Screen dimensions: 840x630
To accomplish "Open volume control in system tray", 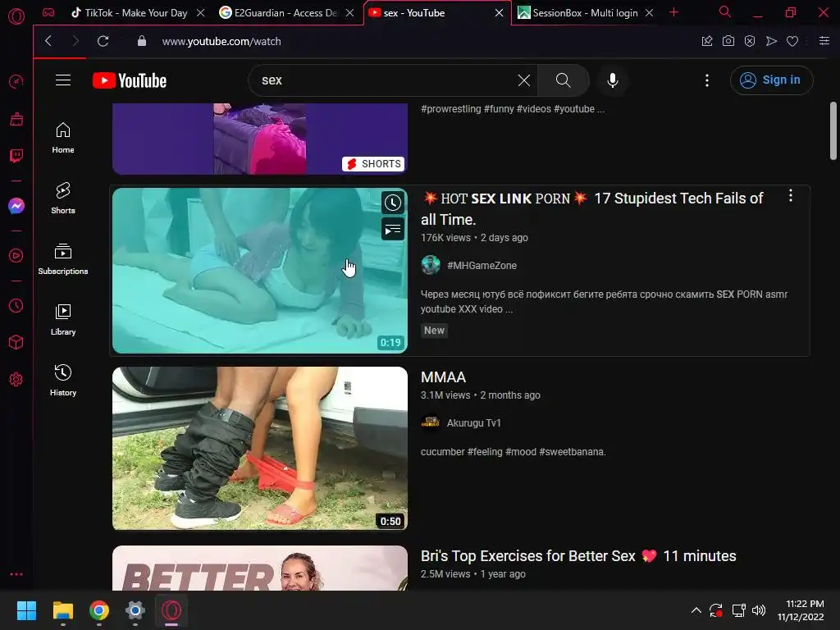I will coord(759,610).
